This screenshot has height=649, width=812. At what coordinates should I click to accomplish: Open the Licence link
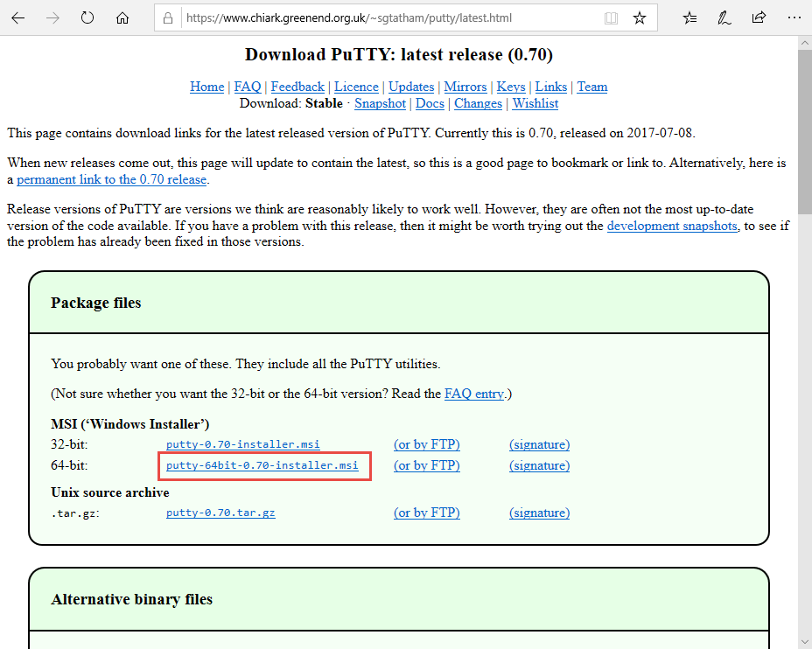pyautogui.click(x=356, y=87)
